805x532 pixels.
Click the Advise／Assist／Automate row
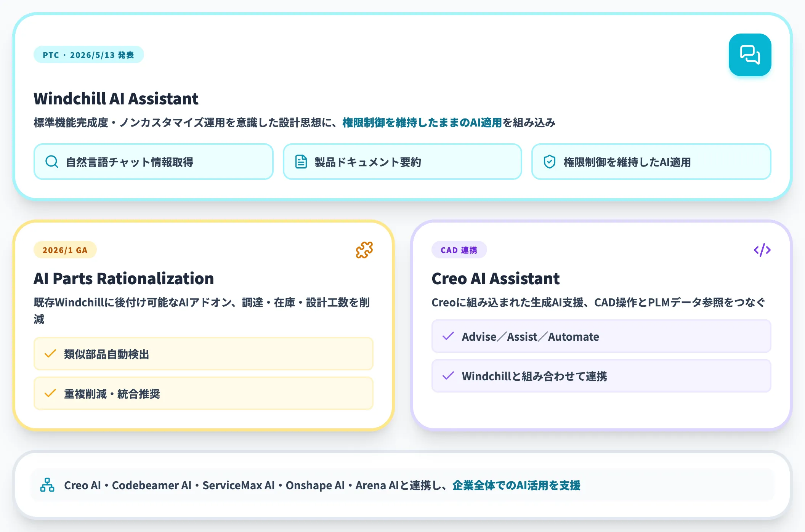[x=601, y=336]
